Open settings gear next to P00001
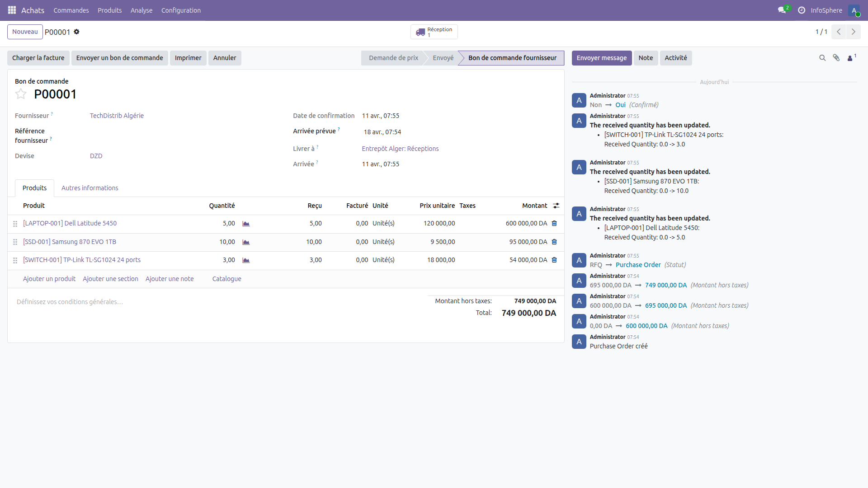 click(77, 32)
